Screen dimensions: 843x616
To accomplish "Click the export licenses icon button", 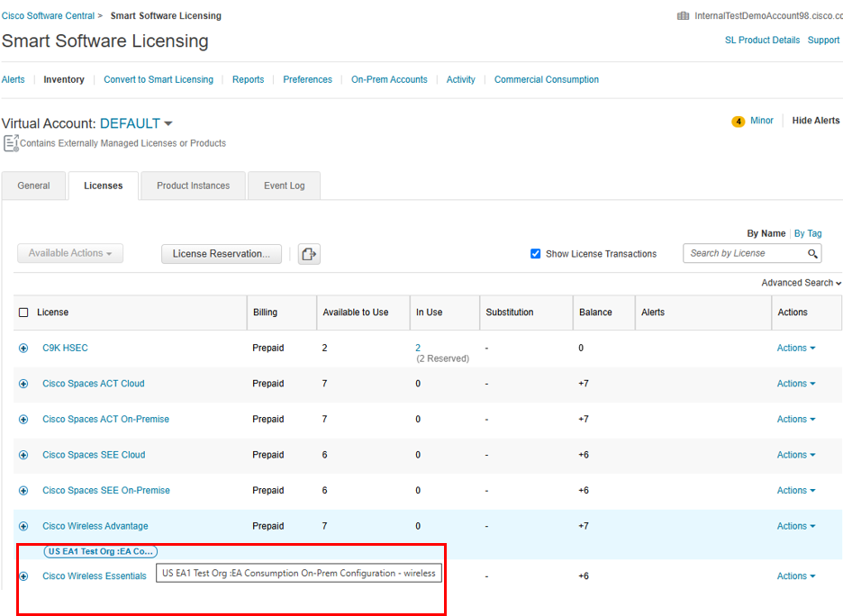I will point(309,254).
